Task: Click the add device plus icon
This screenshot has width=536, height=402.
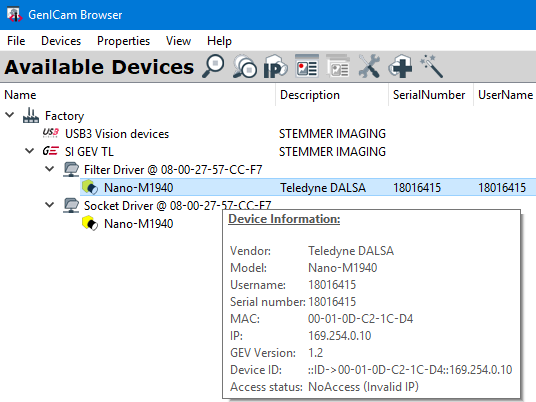Action: tap(400, 66)
